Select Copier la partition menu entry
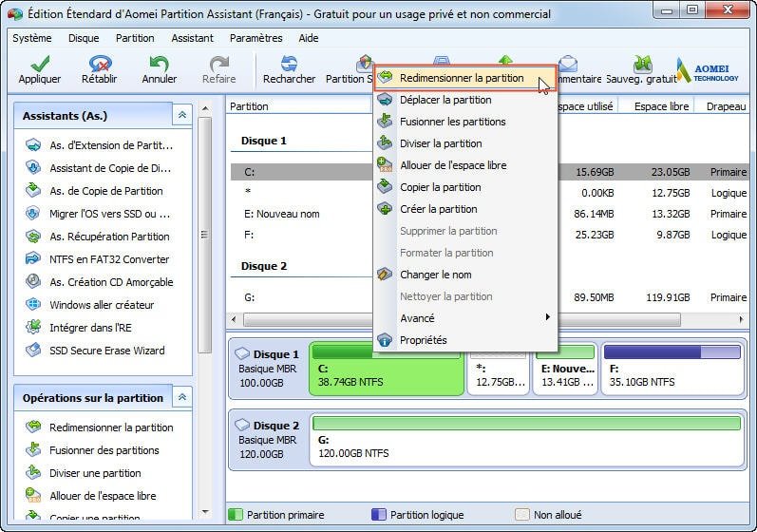Screen dimensions: 757x532 pos(465,187)
